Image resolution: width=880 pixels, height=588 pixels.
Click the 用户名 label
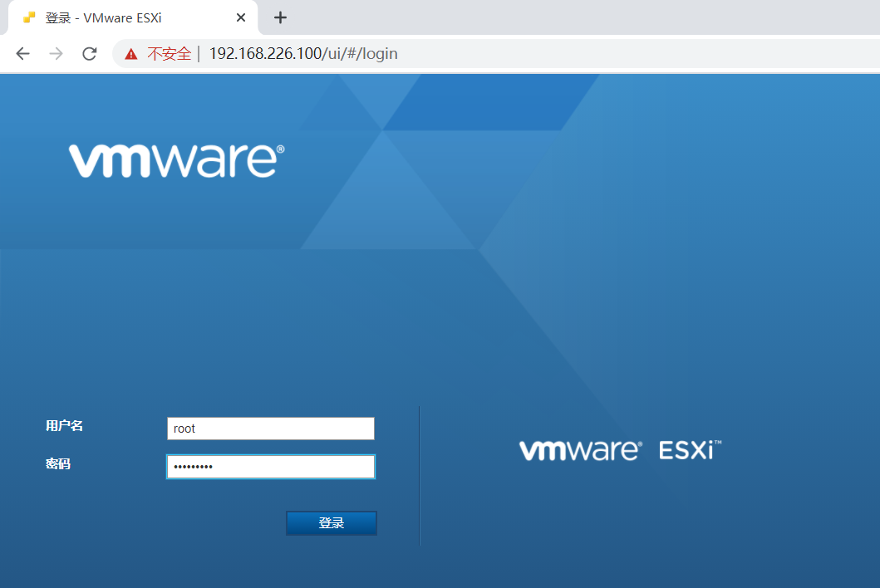point(65,426)
